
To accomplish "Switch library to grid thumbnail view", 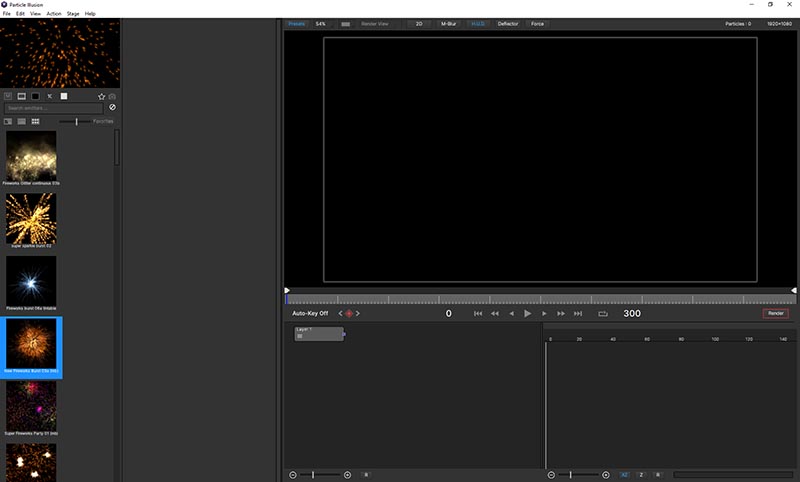I will tap(35, 121).
